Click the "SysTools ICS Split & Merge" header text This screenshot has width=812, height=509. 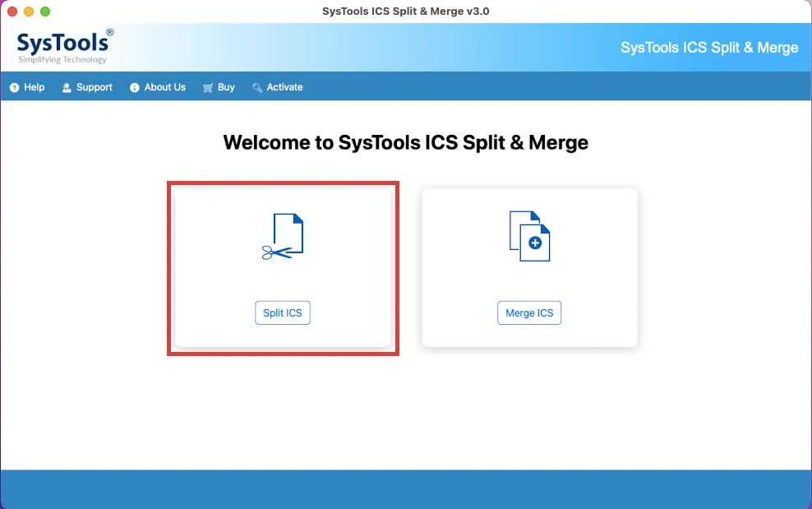coord(709,48)
